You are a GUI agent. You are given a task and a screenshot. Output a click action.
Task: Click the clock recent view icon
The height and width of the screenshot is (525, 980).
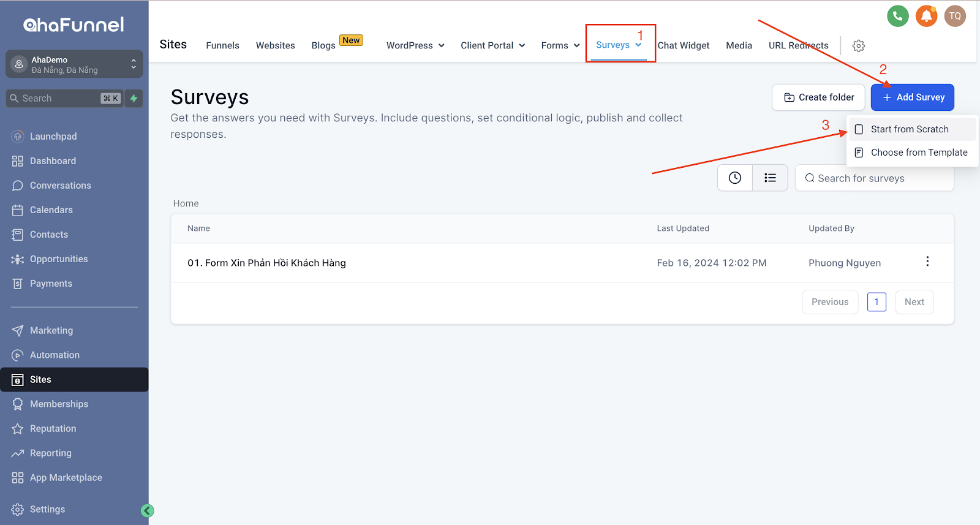pyautogui.click(x=735, y=178)
